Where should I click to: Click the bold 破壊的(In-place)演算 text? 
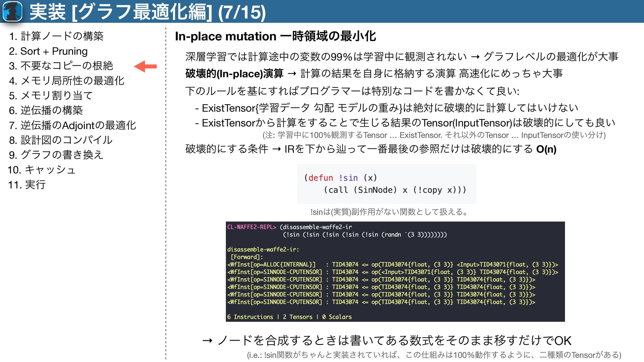234,73
